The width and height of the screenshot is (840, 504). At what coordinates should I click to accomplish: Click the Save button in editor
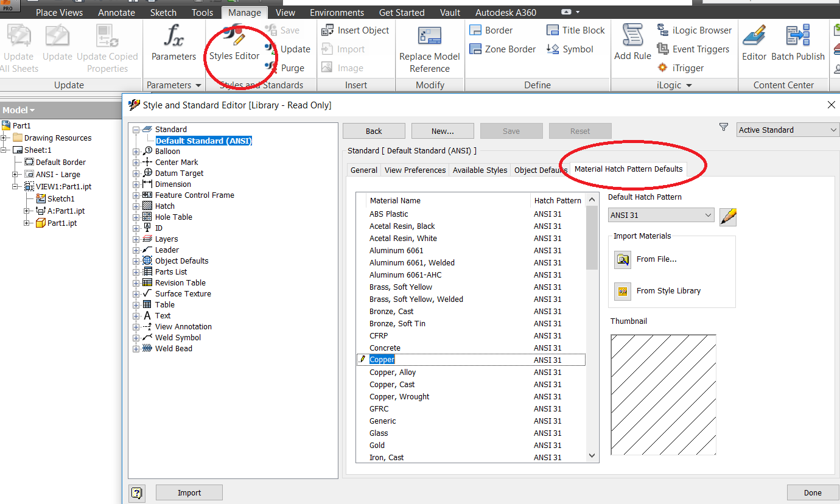pos(511,131)
